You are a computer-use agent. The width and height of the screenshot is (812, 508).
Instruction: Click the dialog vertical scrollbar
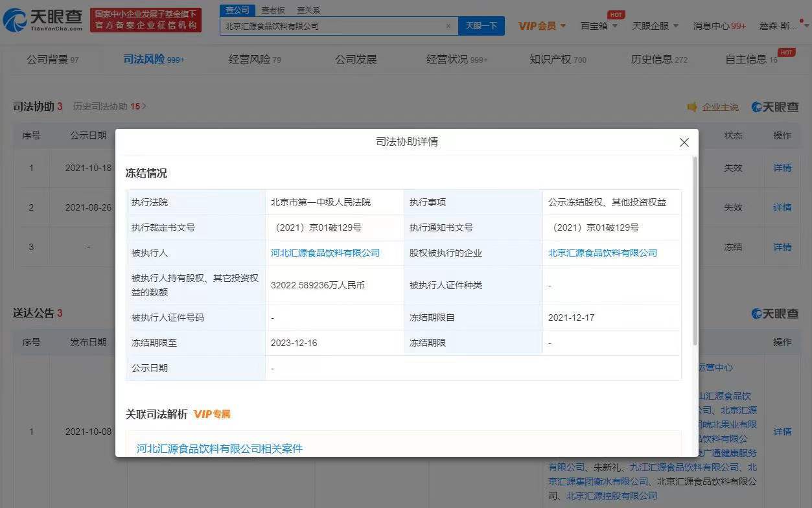(x=695, y=250)
